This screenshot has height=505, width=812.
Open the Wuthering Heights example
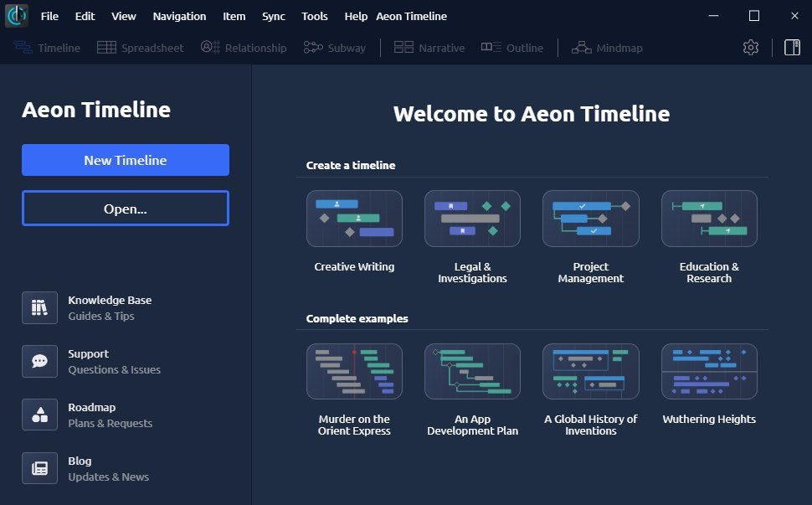click(x=709, y=371)
